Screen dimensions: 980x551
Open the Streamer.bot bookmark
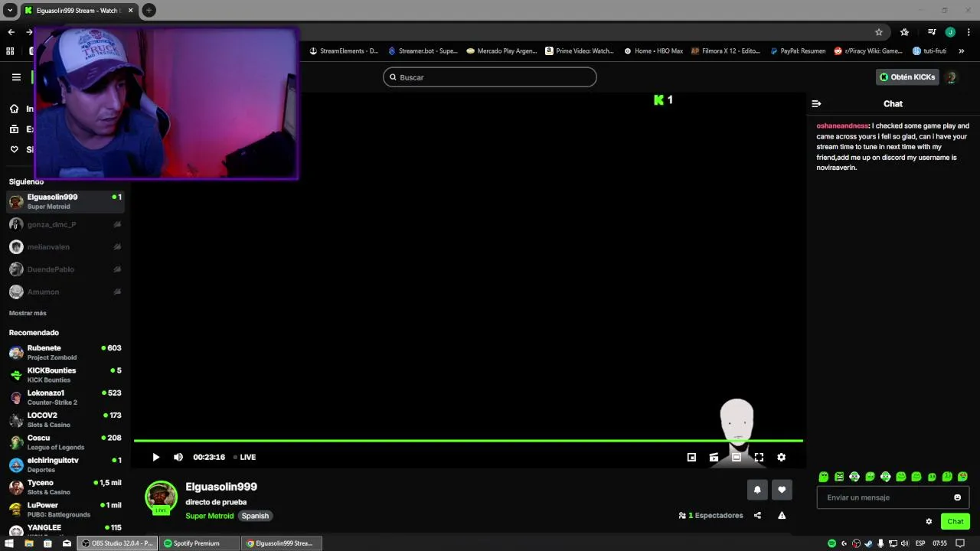pos(423,51)
